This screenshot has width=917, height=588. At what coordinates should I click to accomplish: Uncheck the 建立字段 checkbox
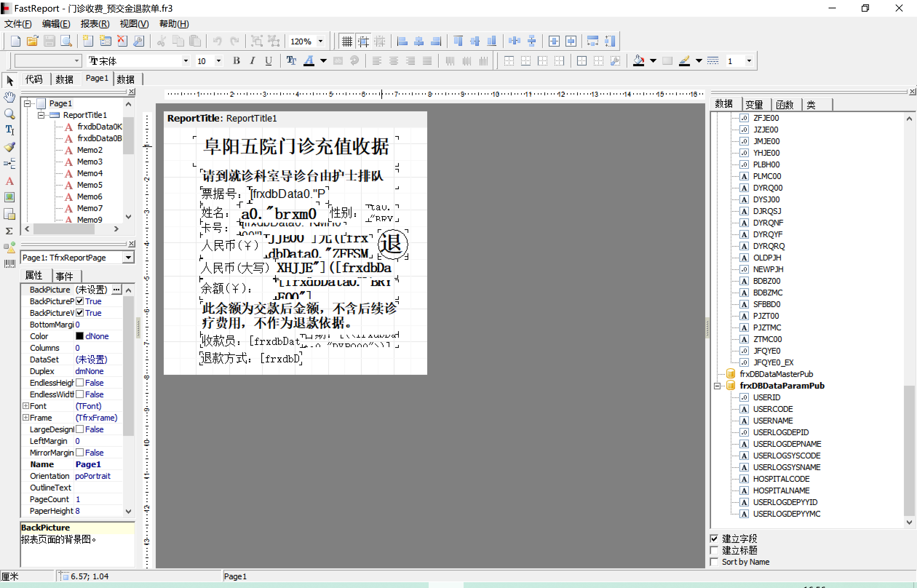(x=714, y=539)
